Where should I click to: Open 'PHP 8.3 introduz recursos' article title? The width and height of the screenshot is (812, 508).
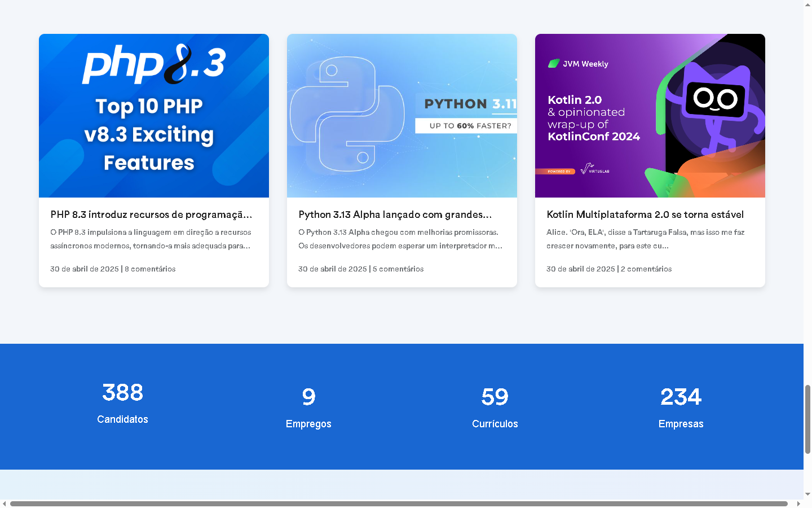[151, 214]
